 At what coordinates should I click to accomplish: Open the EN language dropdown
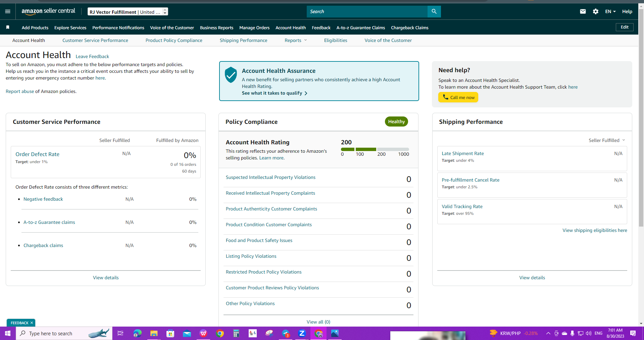pyautogui.click(x=610, y=11)
